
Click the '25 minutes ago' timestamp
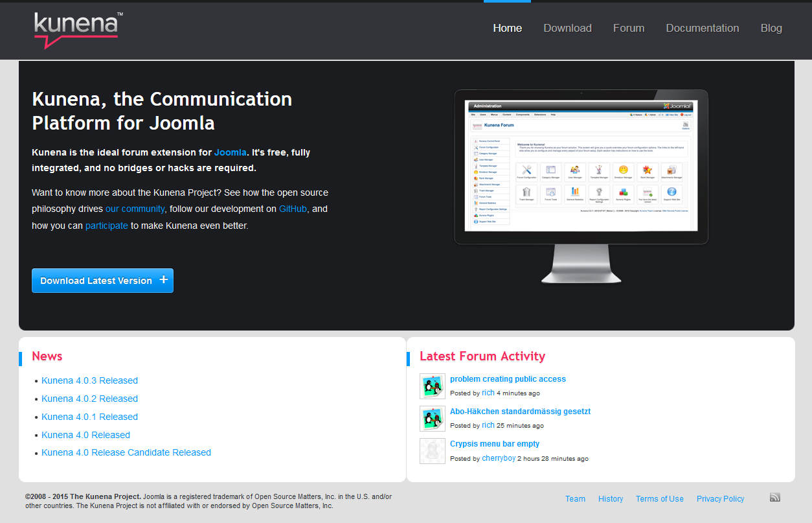pos(520,426)
